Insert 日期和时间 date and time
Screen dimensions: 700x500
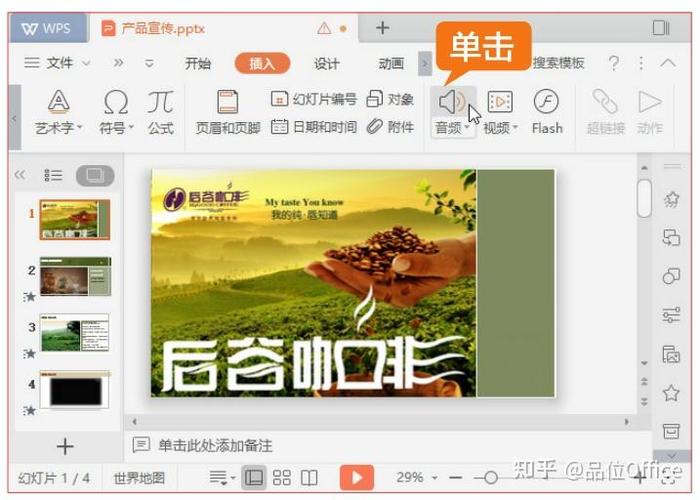pos(314,127)
